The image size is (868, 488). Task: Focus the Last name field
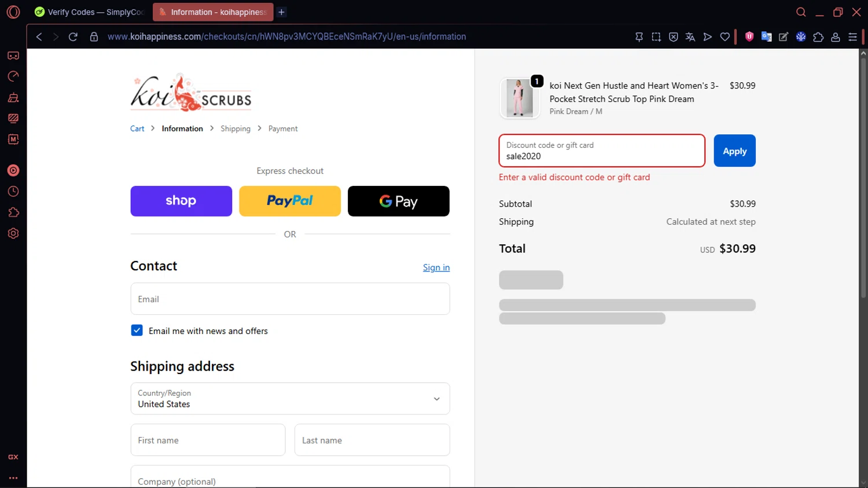pos(372,440)
